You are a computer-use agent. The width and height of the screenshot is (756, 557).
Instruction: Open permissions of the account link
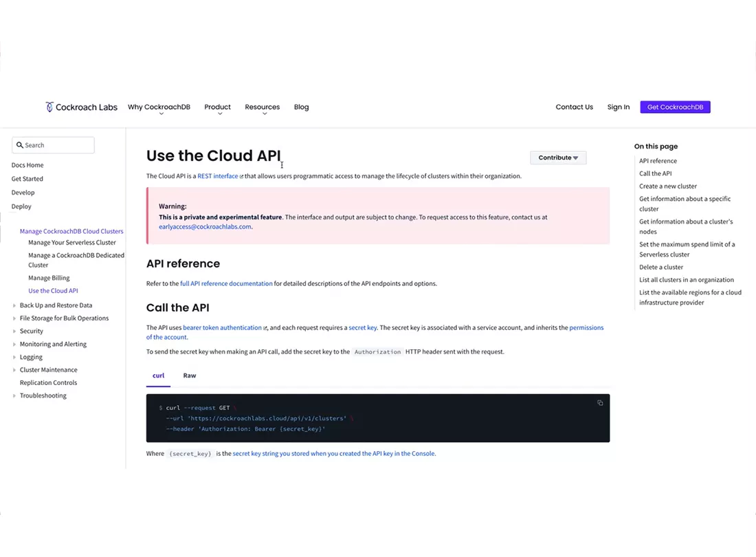586,327
